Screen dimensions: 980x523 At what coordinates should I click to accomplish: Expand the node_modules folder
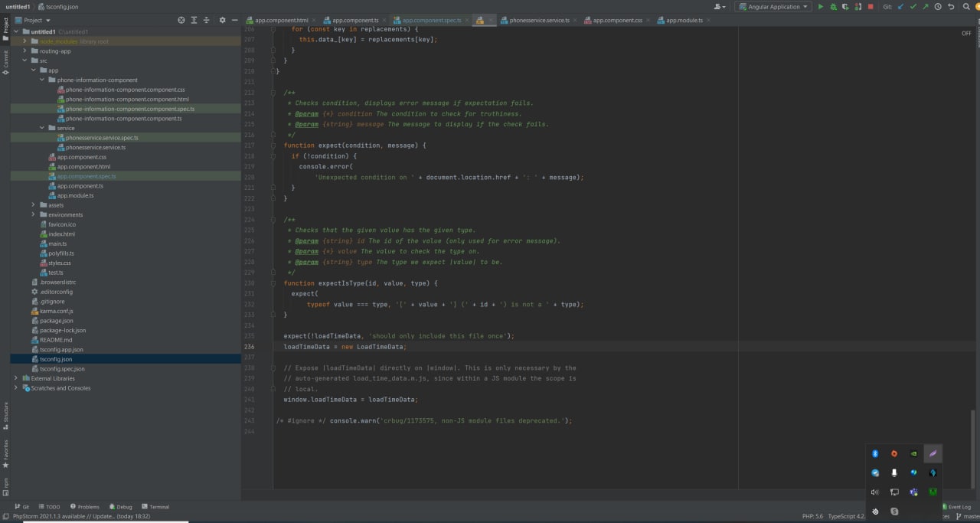pyautogui.click(x=24, y=41)
